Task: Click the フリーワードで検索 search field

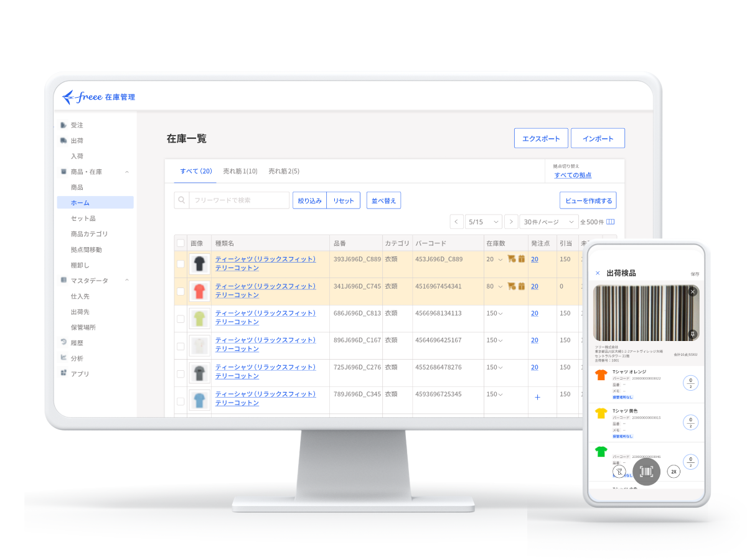Action: (x=239, y=200)
